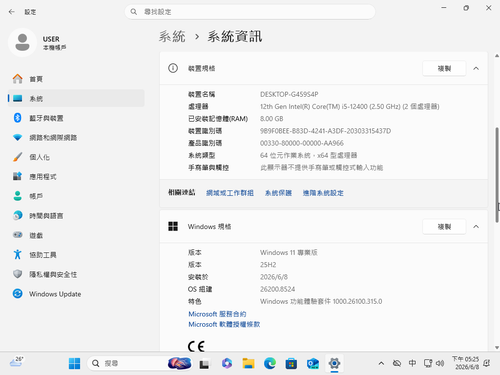Click device name DESKTOP-G459S4P

pyautogui.click(x=289, y=94)
